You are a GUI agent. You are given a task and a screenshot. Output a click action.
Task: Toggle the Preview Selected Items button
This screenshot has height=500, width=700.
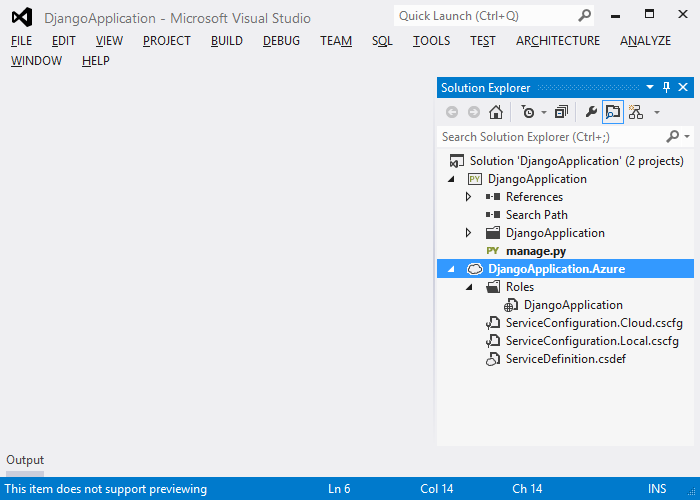click(x=613, y=112)
